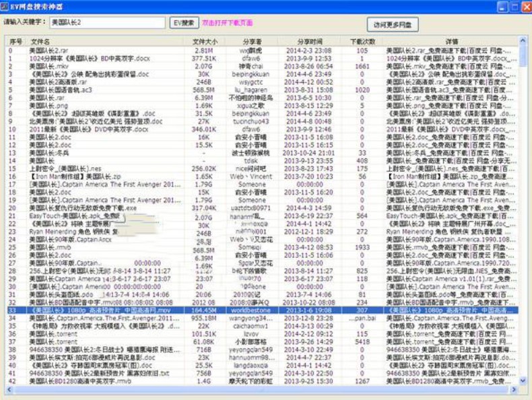
Task: Click sharer uaztdtx80971 in row 20
Action: [x=251, y=208]
